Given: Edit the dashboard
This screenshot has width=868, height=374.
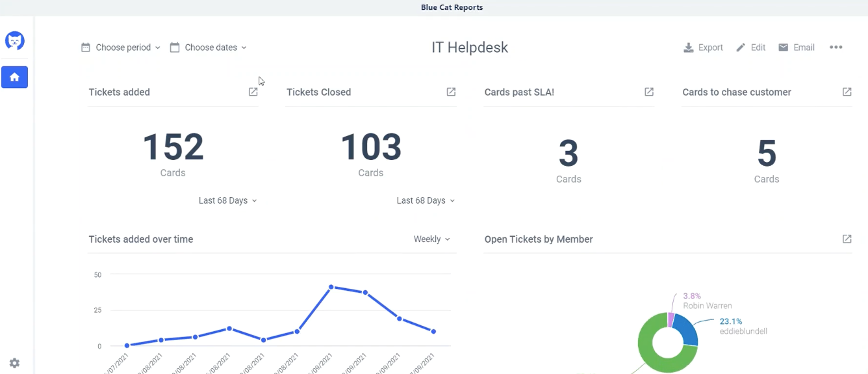Looking at the screenshot, I should point(750,47).
